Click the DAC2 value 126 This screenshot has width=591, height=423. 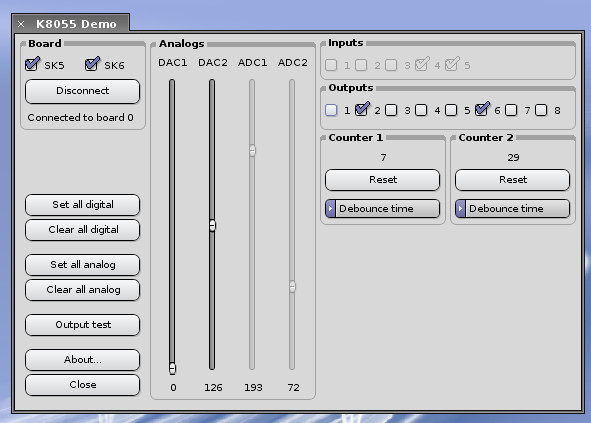(213, 388)
